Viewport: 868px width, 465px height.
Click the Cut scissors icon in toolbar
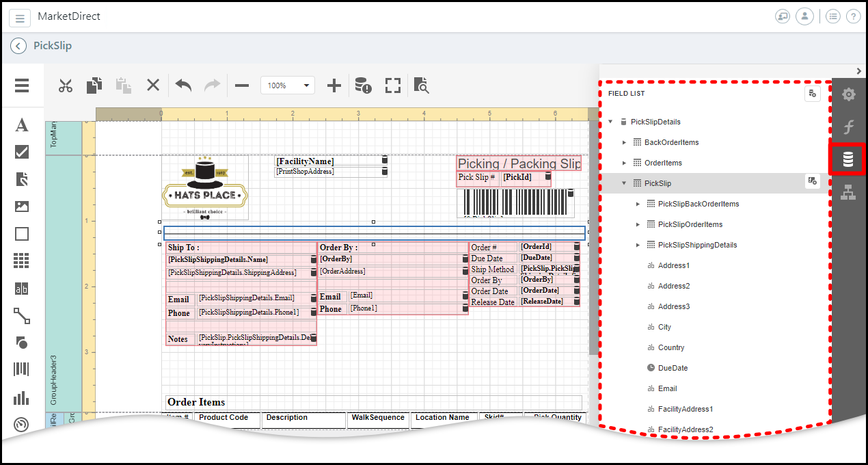click(x=65, y=85)
